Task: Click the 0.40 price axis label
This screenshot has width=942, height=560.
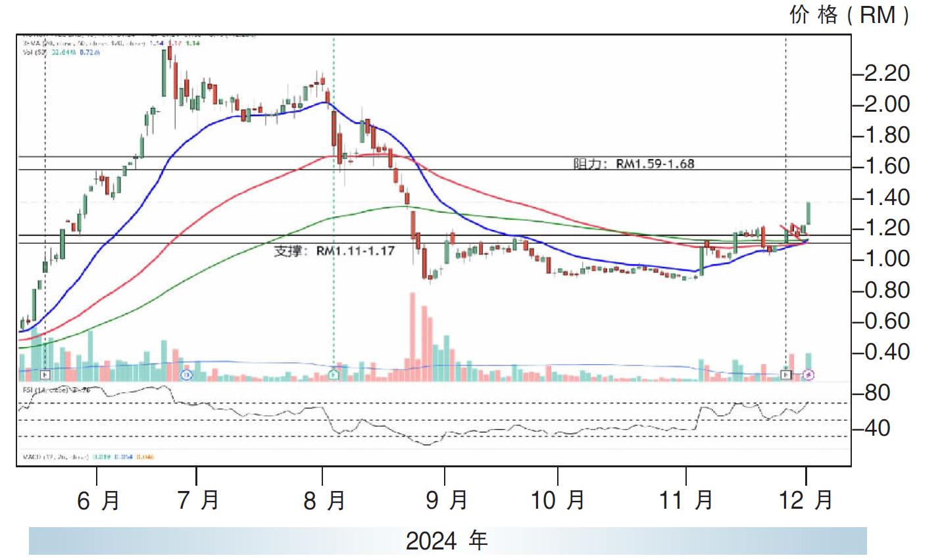Action: coord(886,352)
